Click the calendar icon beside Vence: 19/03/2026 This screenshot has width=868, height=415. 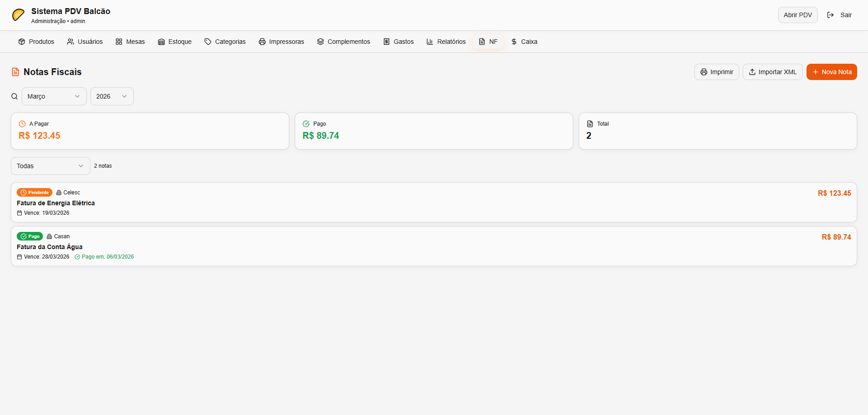tap(19, 213)
